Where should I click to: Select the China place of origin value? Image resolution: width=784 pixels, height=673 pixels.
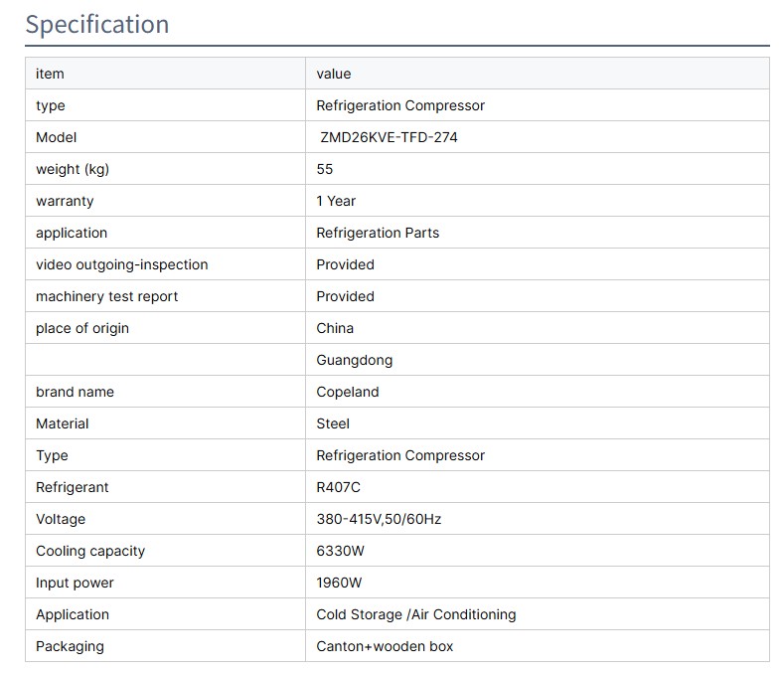coord(335,328)
